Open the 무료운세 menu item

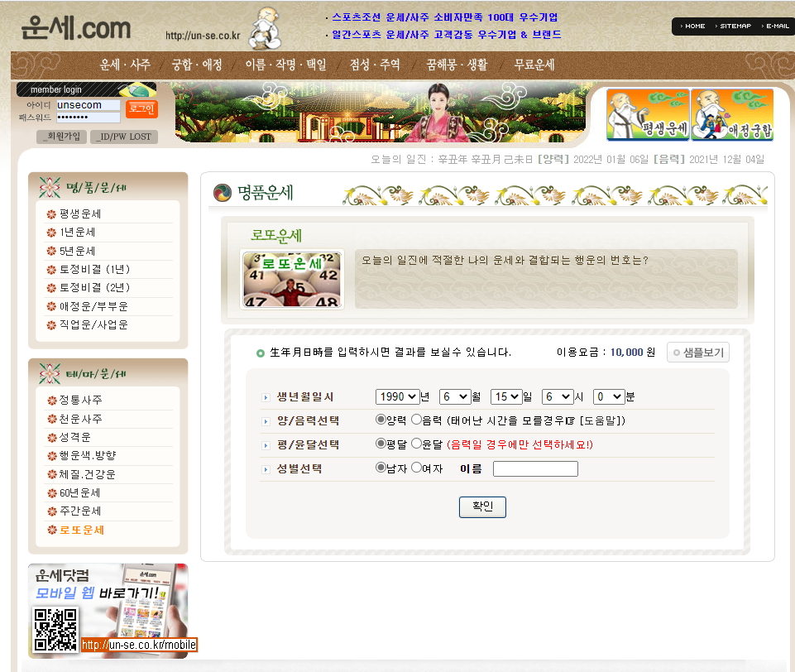click(534, 65)
